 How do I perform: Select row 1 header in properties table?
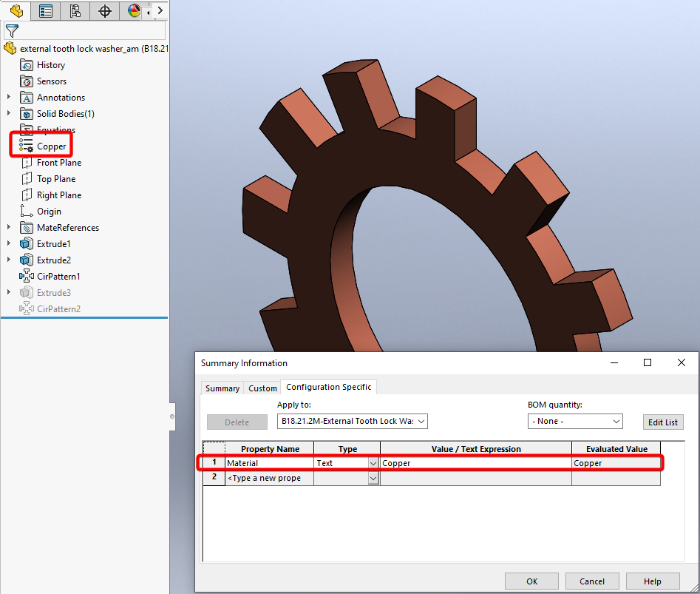click(x=214, y=462)
